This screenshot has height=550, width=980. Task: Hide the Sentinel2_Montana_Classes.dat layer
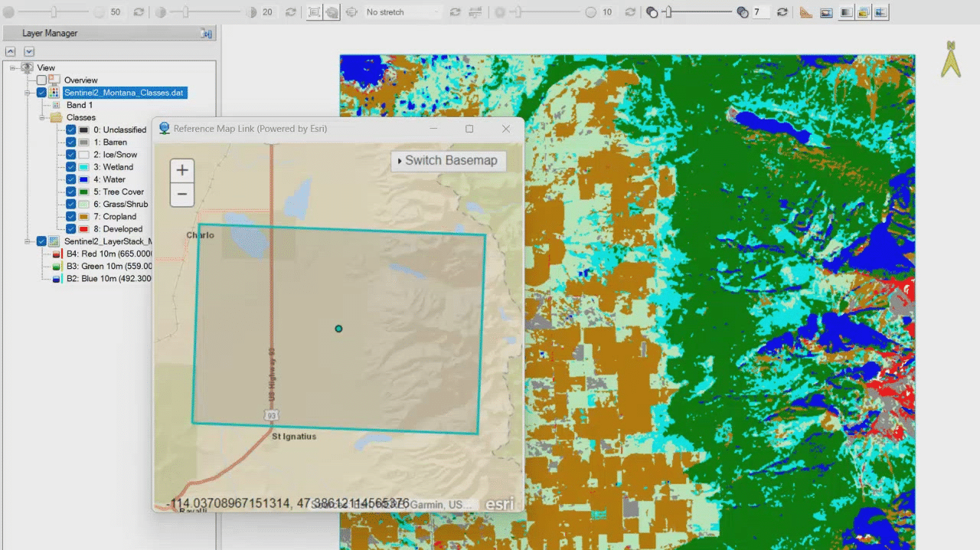pyautogui.click(x=41, y=93)
